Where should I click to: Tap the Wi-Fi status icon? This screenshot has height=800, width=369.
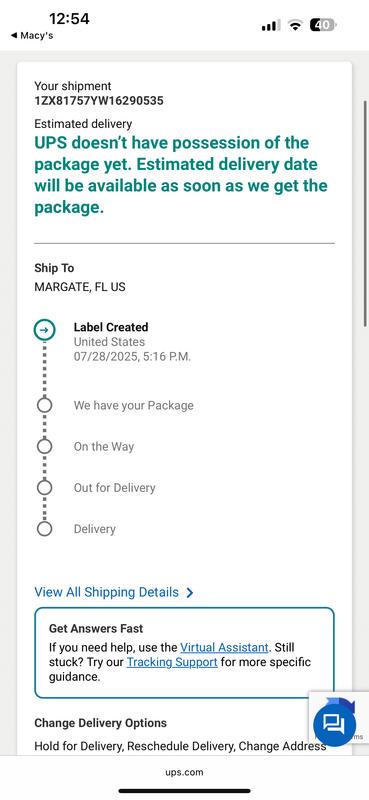(x=295, y=25)
